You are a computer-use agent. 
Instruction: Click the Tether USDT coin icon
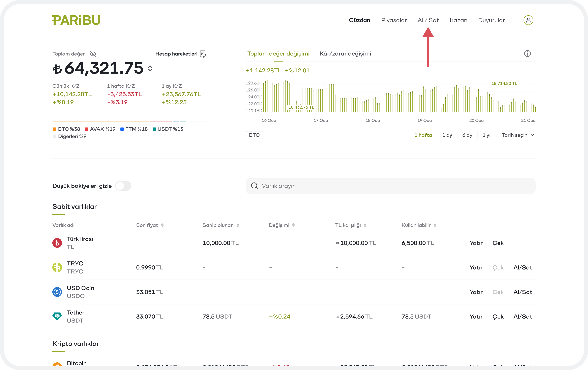(57, 316)
